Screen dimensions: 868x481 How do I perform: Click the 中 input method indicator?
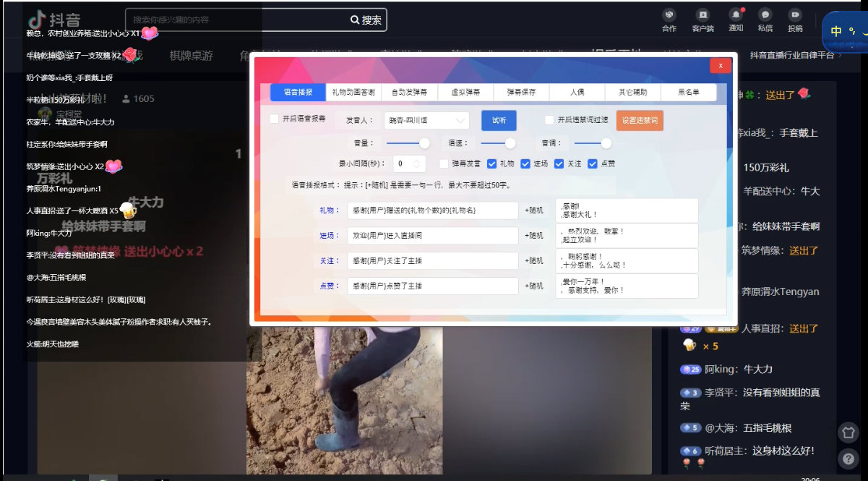(x=836, y=31)
